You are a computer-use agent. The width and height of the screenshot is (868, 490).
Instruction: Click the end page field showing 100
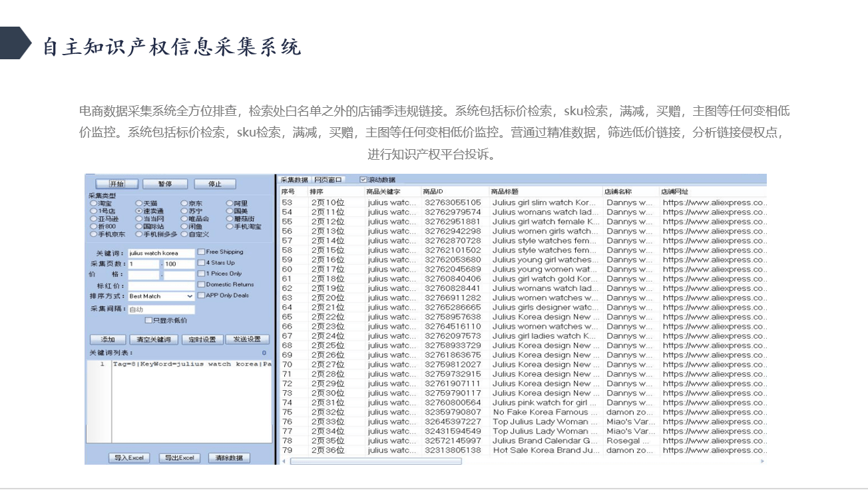click(x=179, y=264)
